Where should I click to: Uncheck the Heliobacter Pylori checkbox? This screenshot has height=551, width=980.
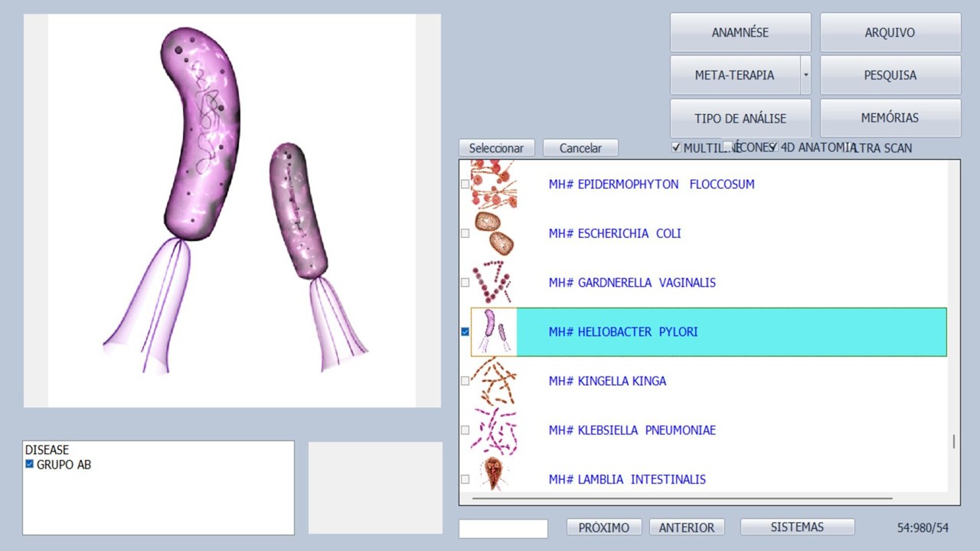(x=465, y=331)
